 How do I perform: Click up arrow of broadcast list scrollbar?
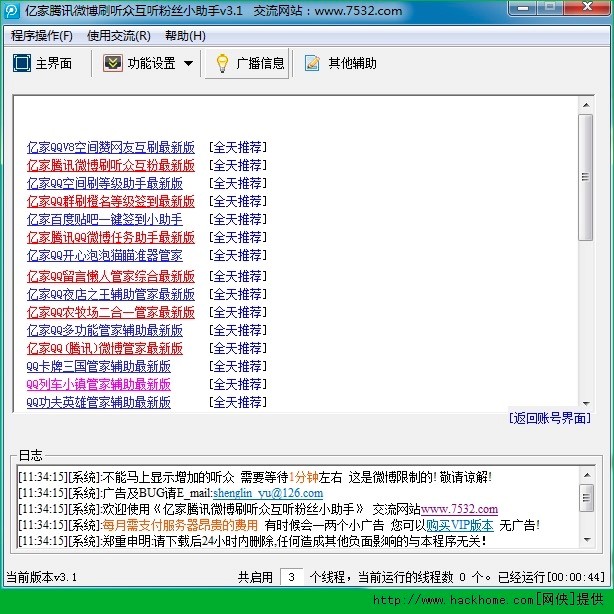586,105
